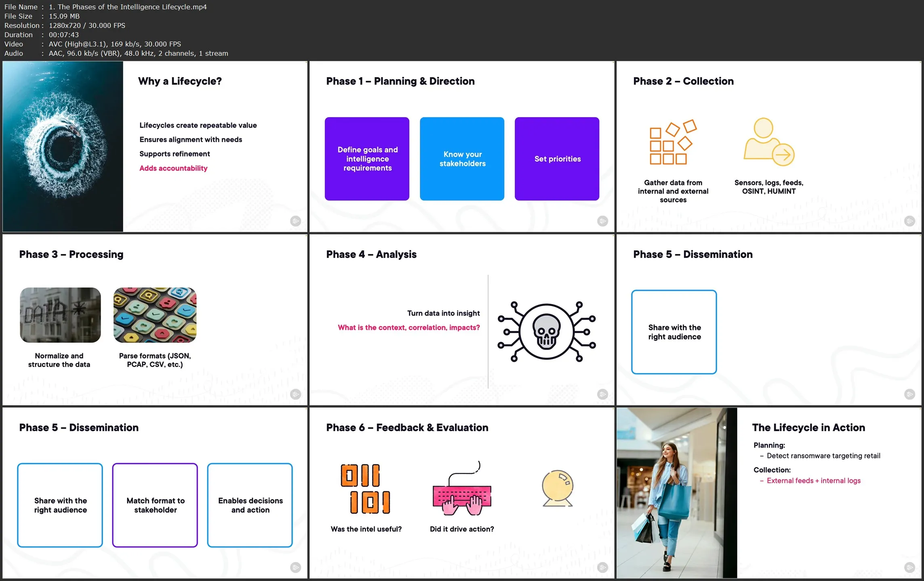Click the play badge on Phase 6 Feedback slide
Viewport: 924px width, 581px height.
tap(602, 567)
